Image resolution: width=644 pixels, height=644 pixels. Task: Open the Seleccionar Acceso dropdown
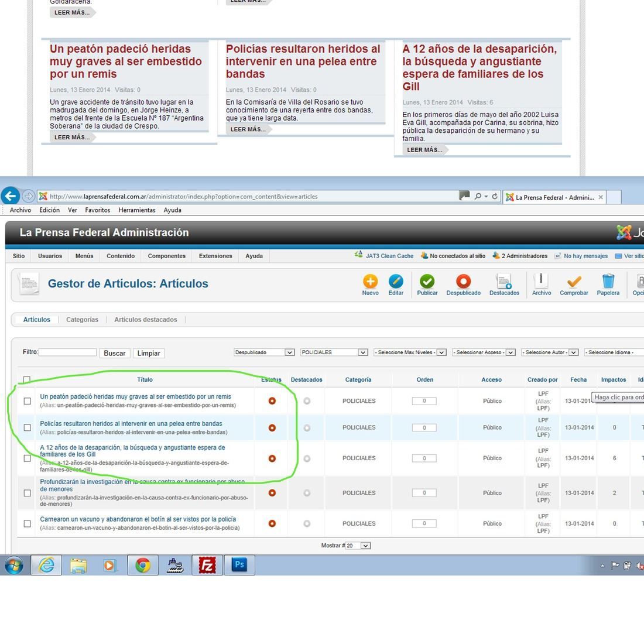coord(484,352)
